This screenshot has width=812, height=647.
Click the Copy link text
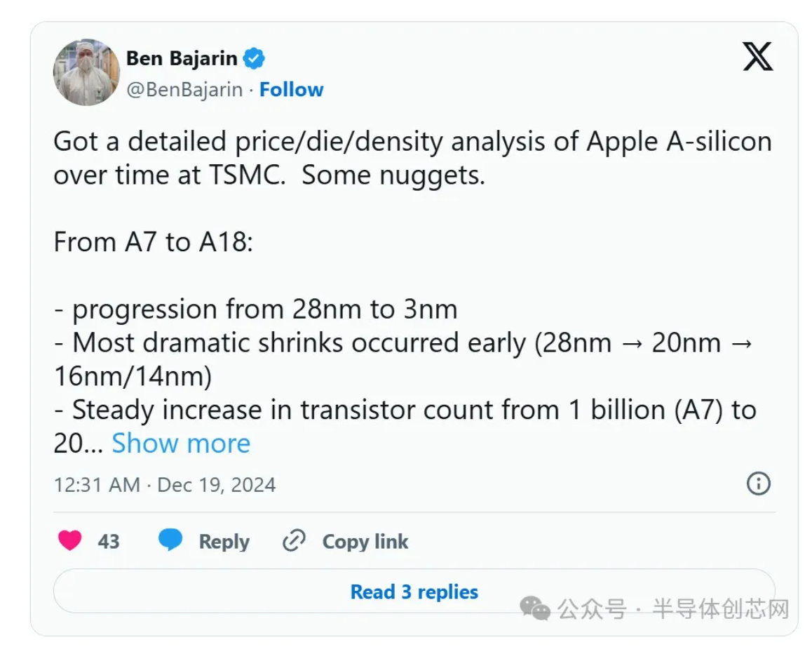pos(365,542)
